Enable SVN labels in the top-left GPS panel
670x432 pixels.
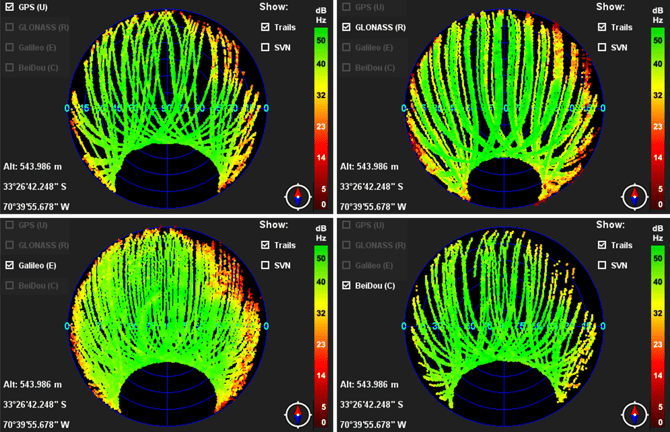[266, 47]
